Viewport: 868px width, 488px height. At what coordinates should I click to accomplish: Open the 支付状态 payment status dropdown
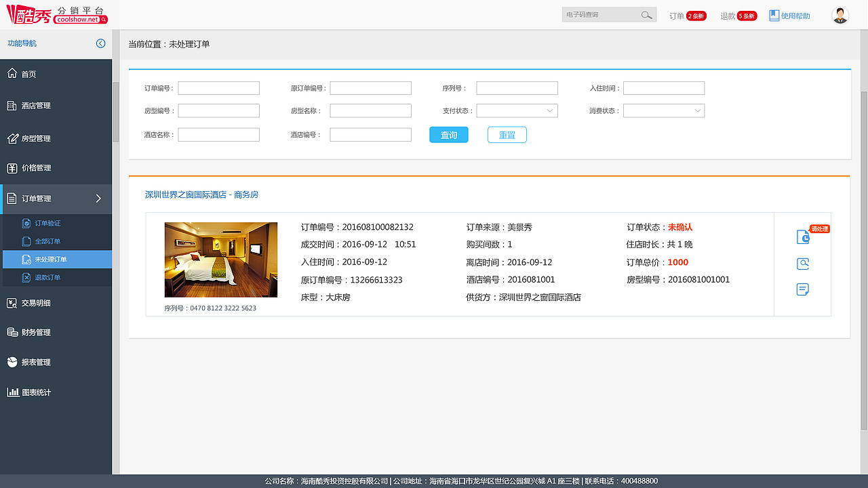(x=517, y=110)
